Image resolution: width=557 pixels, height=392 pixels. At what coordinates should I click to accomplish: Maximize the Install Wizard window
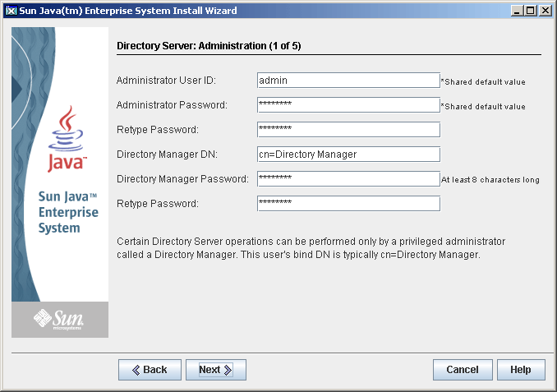point(531,11)
